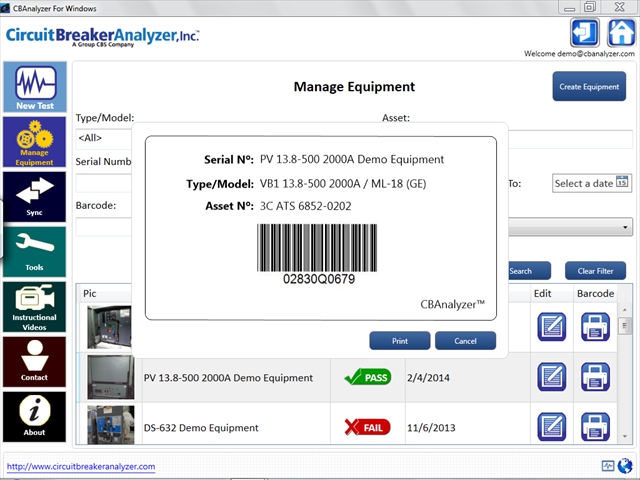This screenshot has width=640, height=480.
Task: Open the Type/Model <All> dropdown
Action: (x=104, y=139)
